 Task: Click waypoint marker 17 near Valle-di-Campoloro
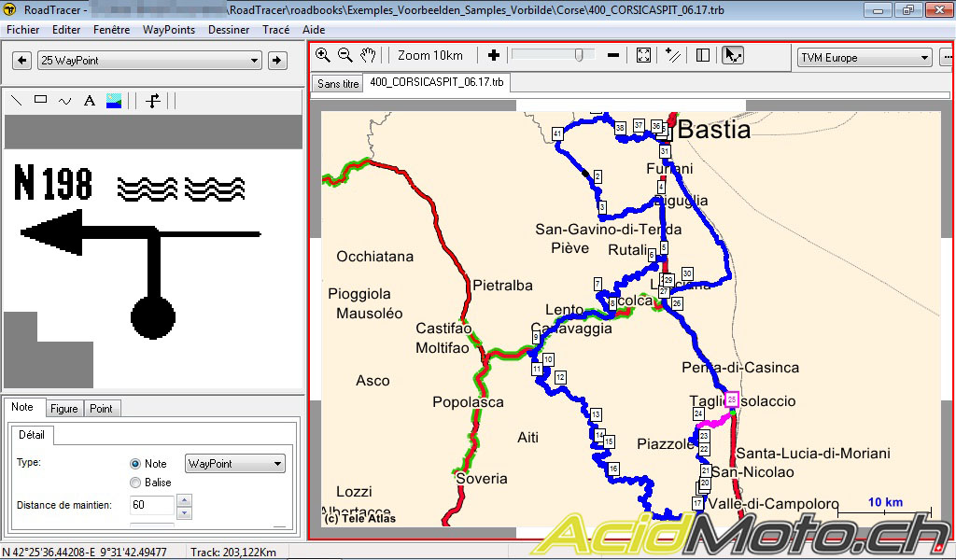tap(698, 503)
